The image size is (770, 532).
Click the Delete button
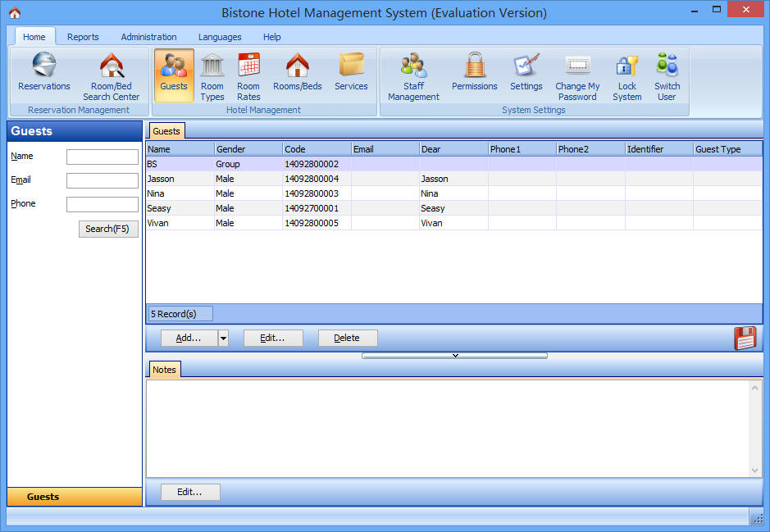[348, 339]
